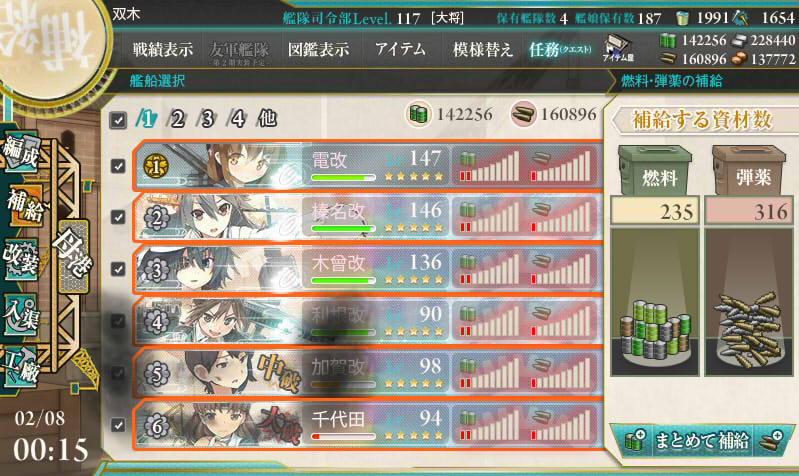Click the fuel drum icon for 電改
Image resolution: width=799 pixels, height=476 pixels.
[468, 160]
